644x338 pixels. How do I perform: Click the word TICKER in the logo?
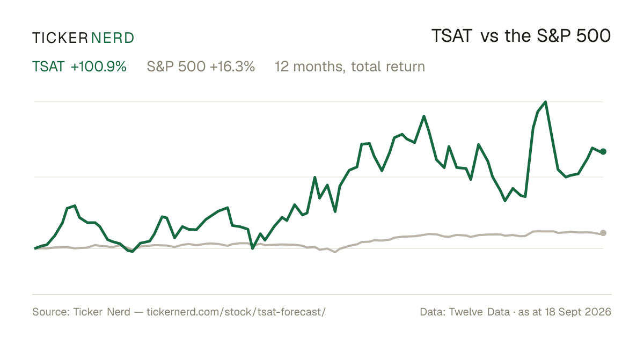pos(60,38)
